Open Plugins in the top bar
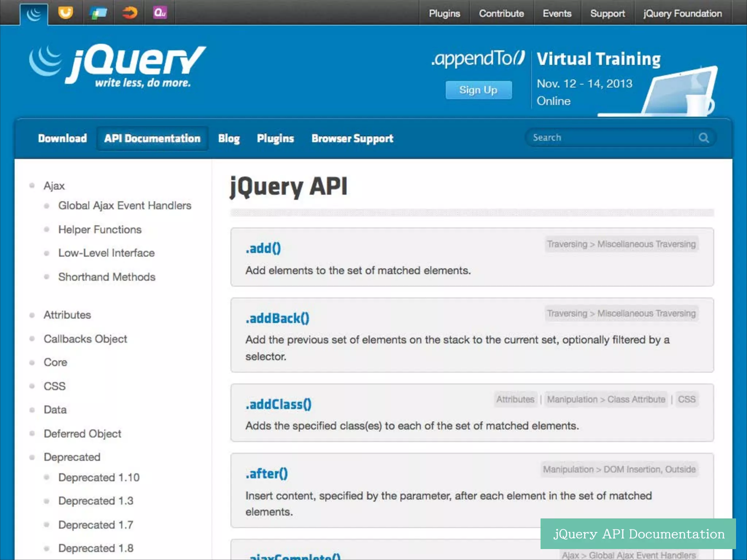This screenshot has width=747, height=560. [444, 13]
